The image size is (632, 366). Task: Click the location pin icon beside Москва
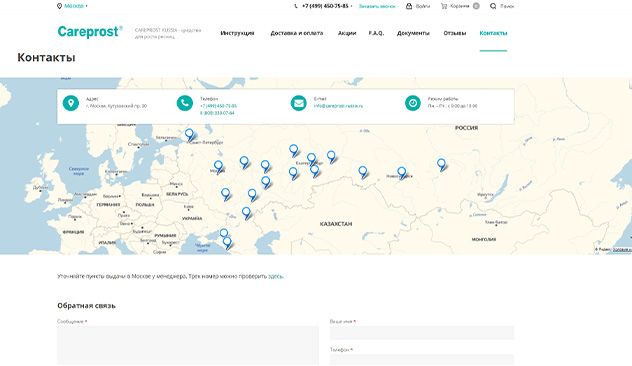(x=60, y=6)
